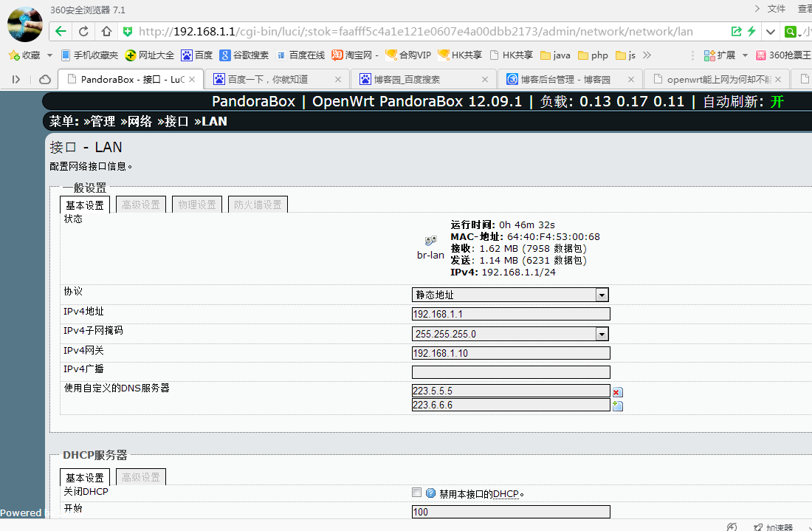Click the empty IPv4广播 input field
The image size is (812, 531).
tap(511, 372)
